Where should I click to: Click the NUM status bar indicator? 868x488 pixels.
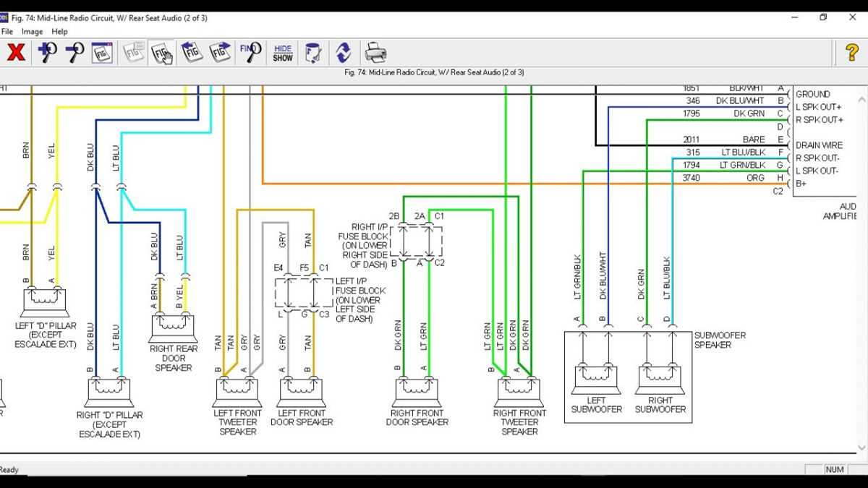pos(835,470)
